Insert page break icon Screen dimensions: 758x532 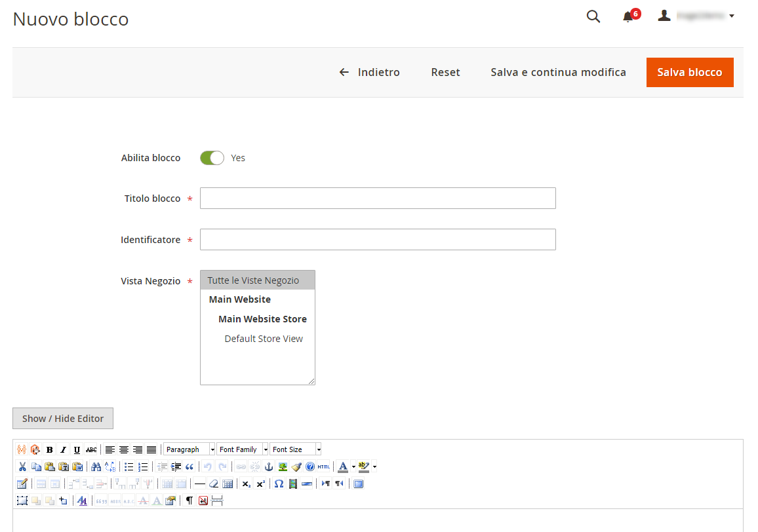pyautogui.click(x=217, y=501)
